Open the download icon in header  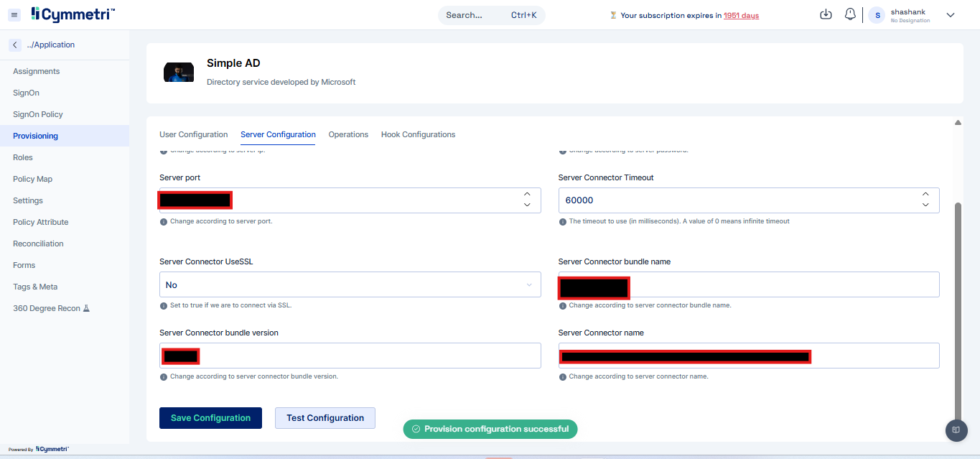click(826, 14)
